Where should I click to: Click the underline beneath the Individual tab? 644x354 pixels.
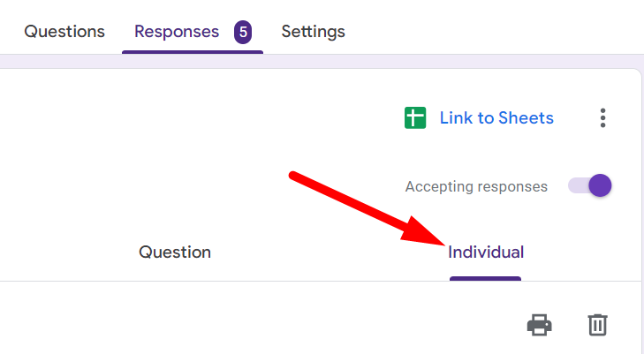[x=485, y=279]
